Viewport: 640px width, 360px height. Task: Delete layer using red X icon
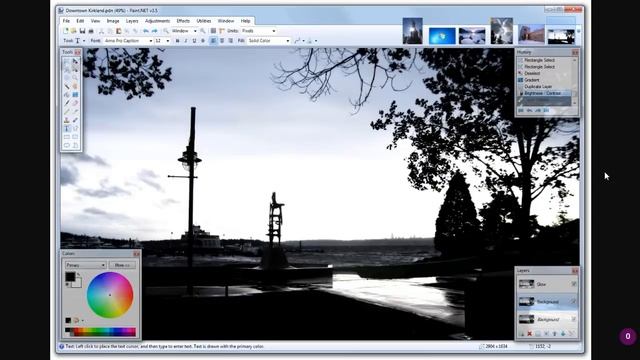(529, 334)
